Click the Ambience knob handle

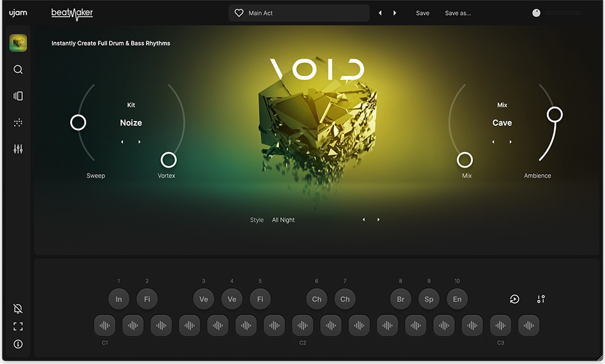[x=554, y=114]
